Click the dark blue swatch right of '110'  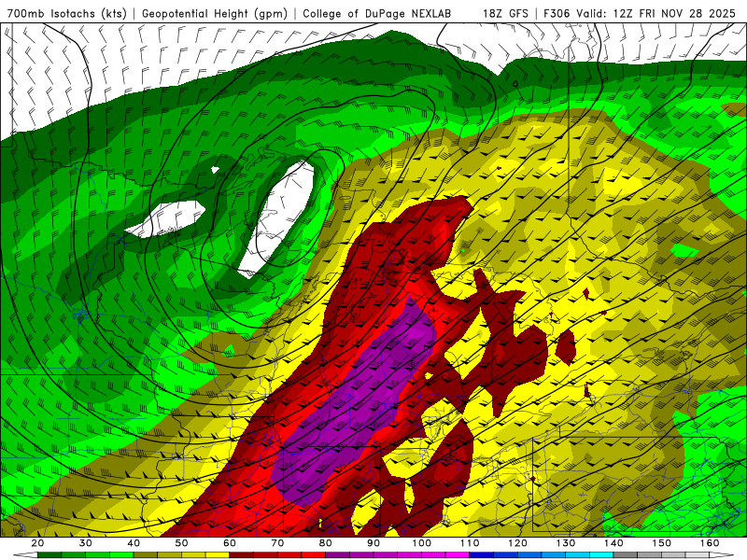click(x=482, y=555)
